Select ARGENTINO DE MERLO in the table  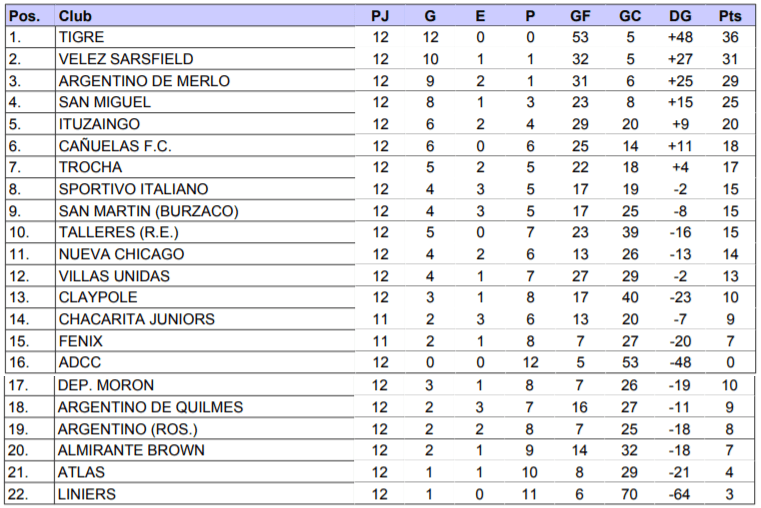click(x=144, y=81)
